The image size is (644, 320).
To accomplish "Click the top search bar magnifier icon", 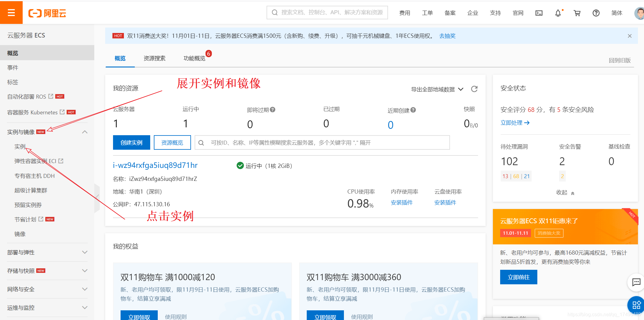I will click(x=274, y=13).
